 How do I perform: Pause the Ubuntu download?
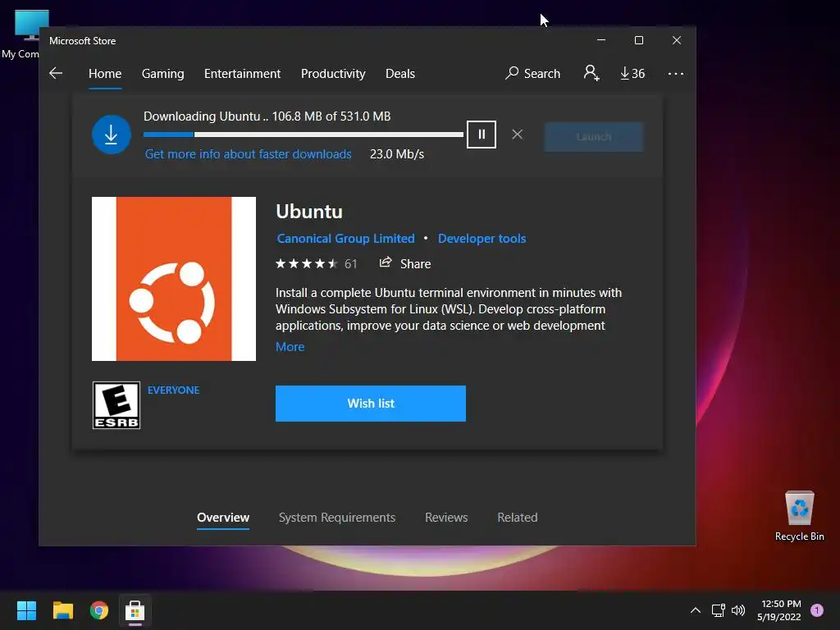pos(481,135)
